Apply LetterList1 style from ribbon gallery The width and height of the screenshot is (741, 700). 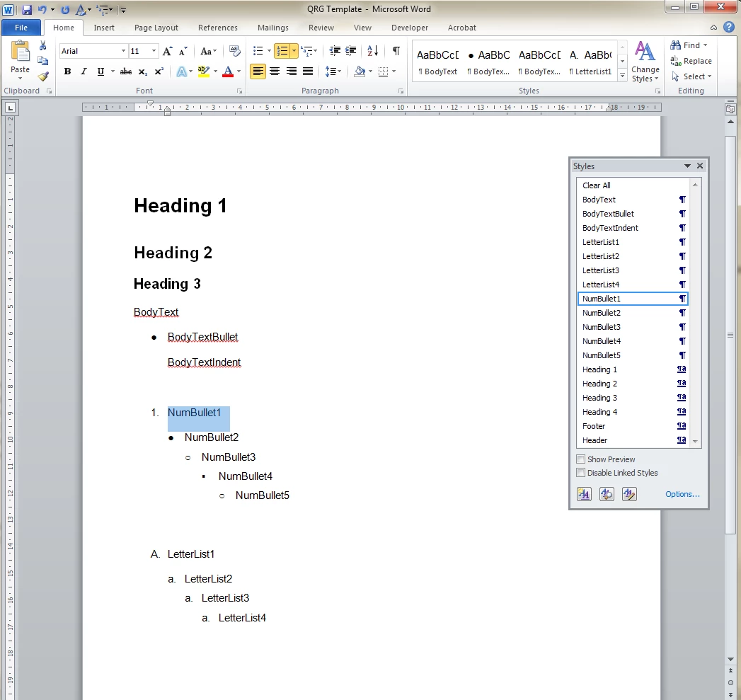(590, 62)
